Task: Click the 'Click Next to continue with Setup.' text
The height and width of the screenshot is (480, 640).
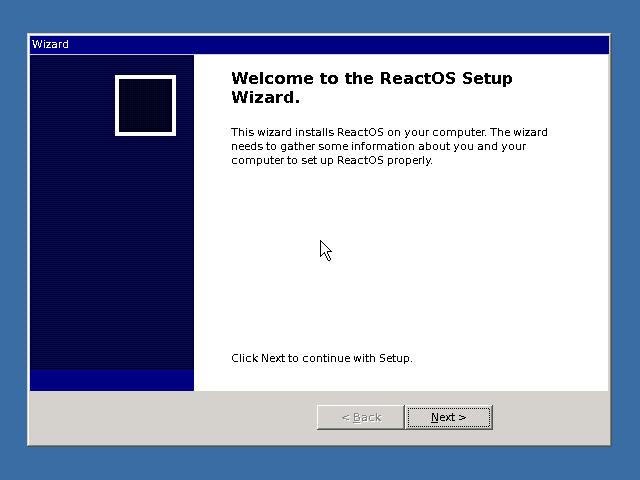Action: click(322, 358)
